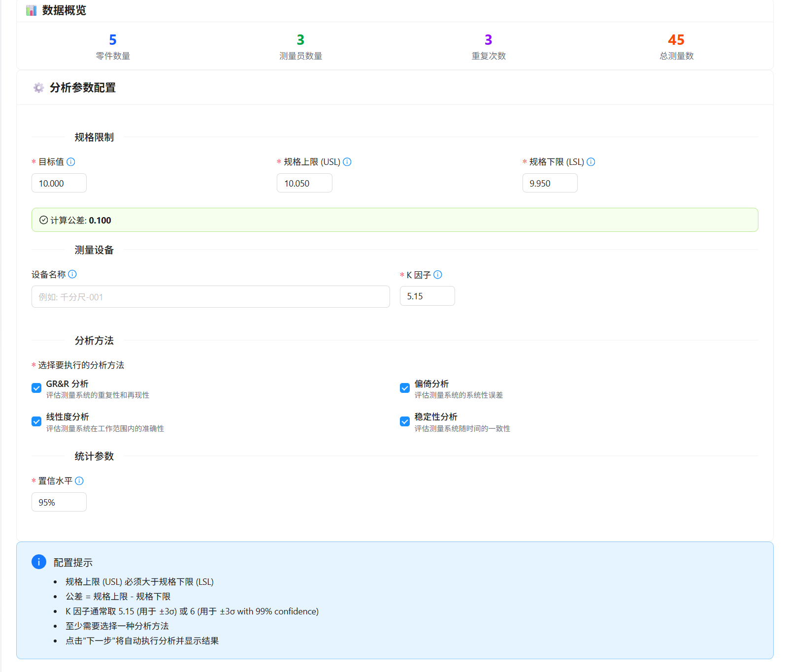This screenshot has width=787, height=672.
Task: Open the 置信水平 field showing 95%
Action: 59,502
